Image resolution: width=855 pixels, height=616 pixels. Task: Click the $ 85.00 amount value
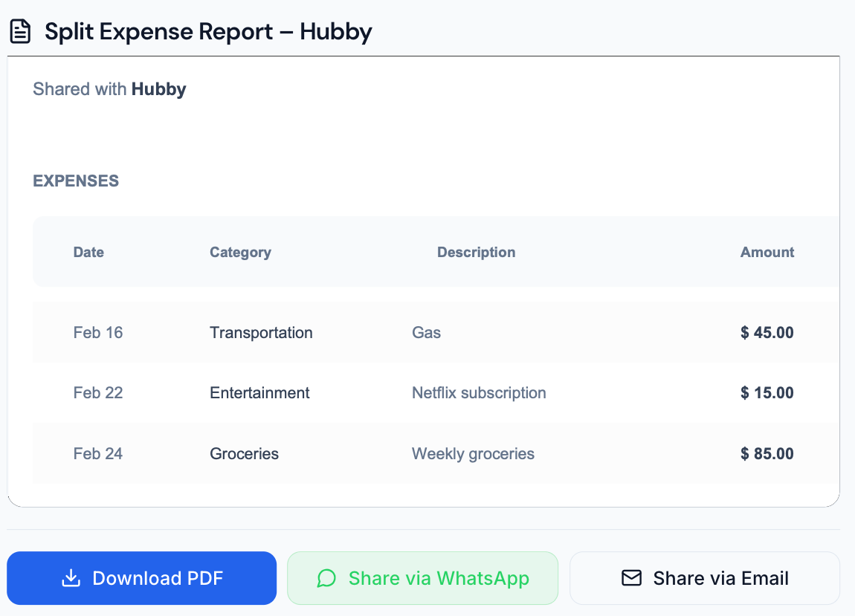[x=766, y=453]
